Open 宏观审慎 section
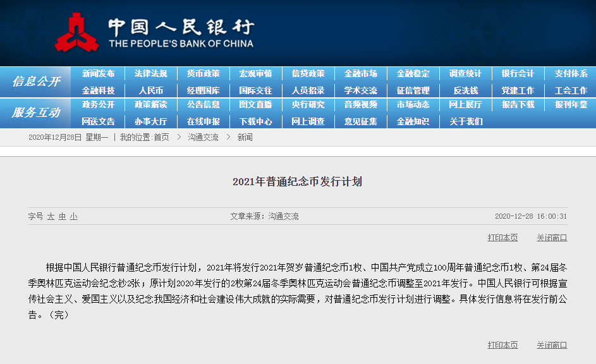 click(x=255, y=74)
